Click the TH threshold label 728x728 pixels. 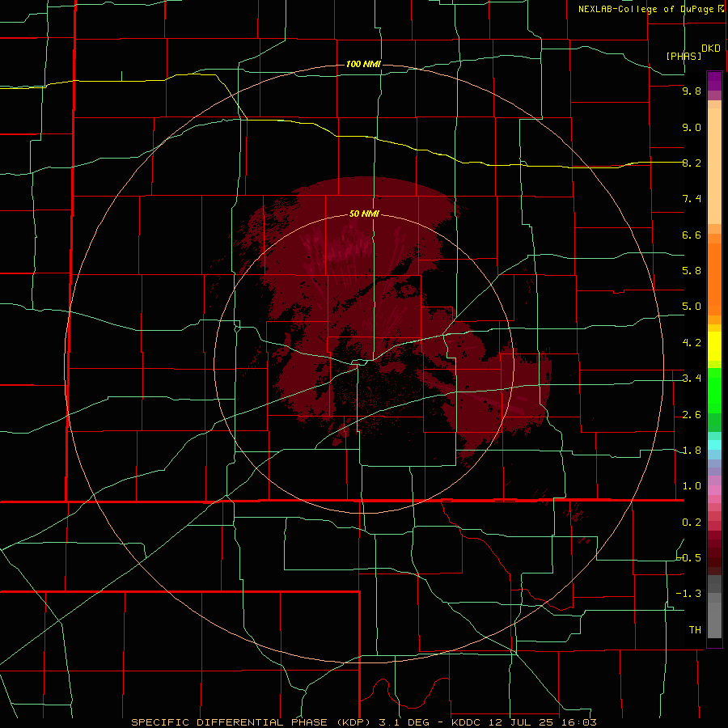(695, 630)
